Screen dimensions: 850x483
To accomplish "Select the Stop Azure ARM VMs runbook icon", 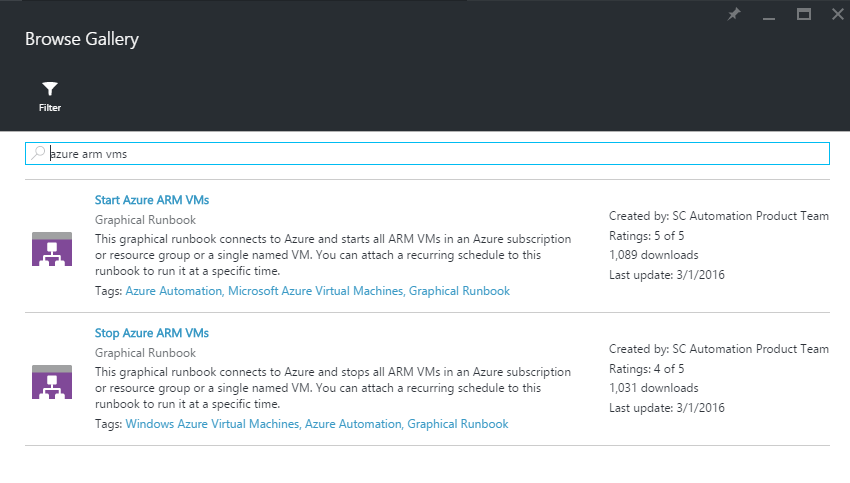I will point(52,382).
